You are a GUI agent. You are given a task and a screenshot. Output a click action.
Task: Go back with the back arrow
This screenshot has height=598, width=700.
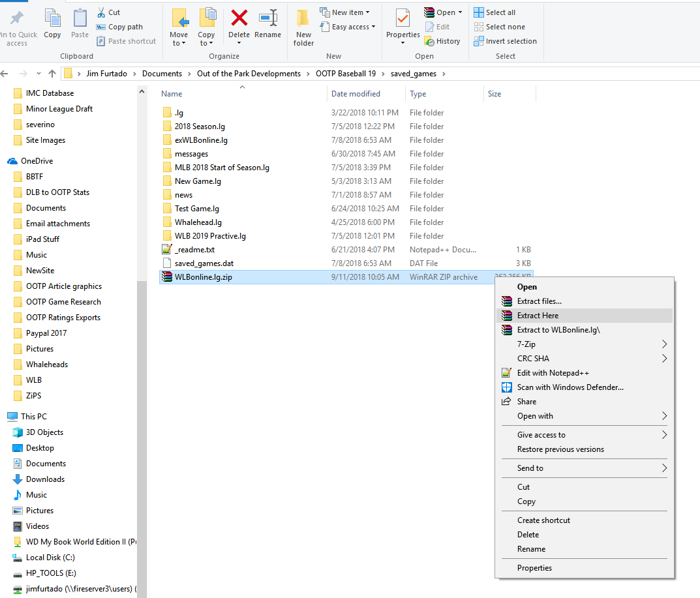5,74
